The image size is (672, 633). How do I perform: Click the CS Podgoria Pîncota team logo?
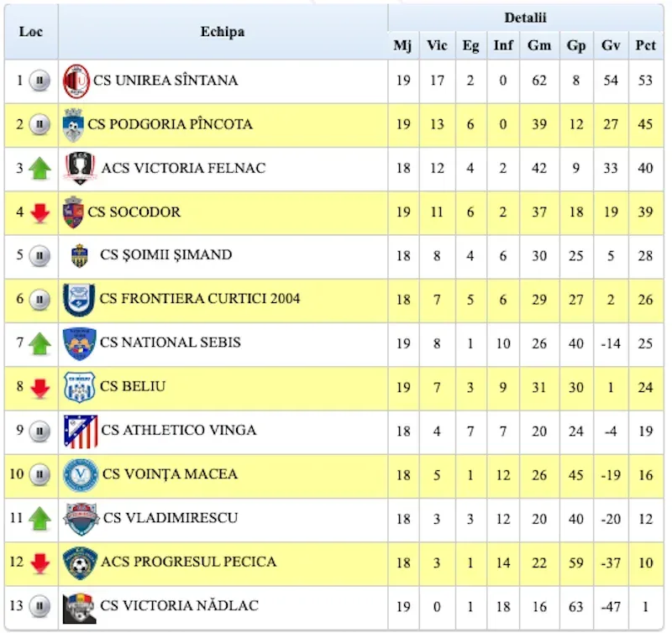[x=73, y=124]
